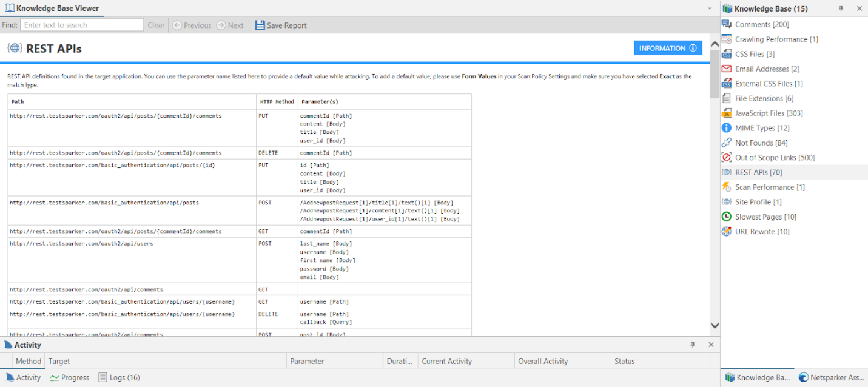868x387 pixels.
Task: Click the Find search text field
Action: 82,25
